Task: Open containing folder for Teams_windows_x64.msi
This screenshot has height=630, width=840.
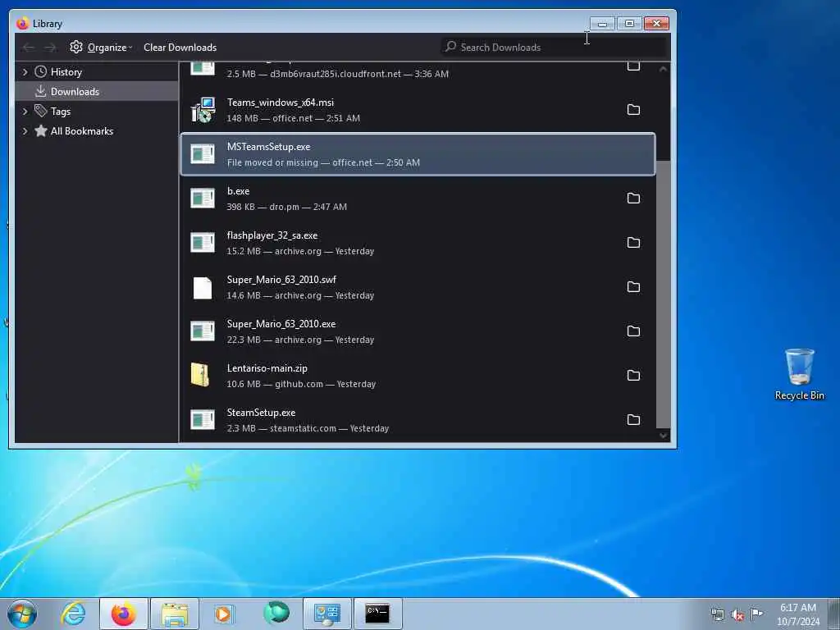Action: [x=633, y=110]
